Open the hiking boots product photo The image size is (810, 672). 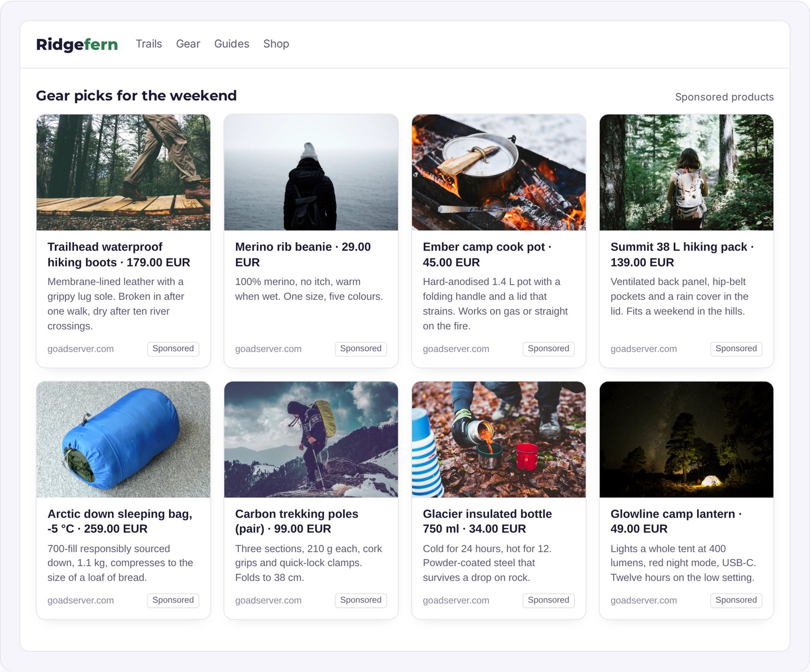tap(124, 172)
